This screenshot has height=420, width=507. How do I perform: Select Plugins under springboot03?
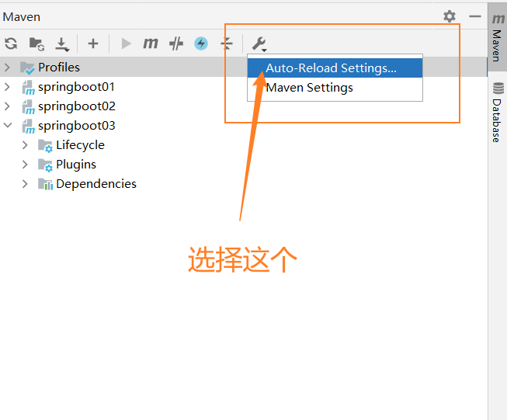(76, 165)
